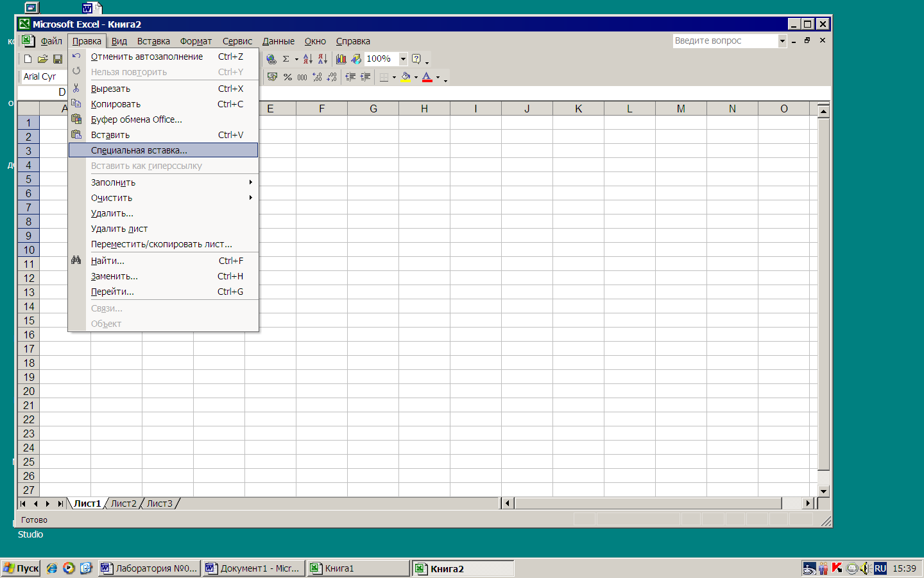Open the AutoSum dropdown arrow
The height and width of the screenshot is (578, 924).
pyautogui.click(x=296, y=59)
